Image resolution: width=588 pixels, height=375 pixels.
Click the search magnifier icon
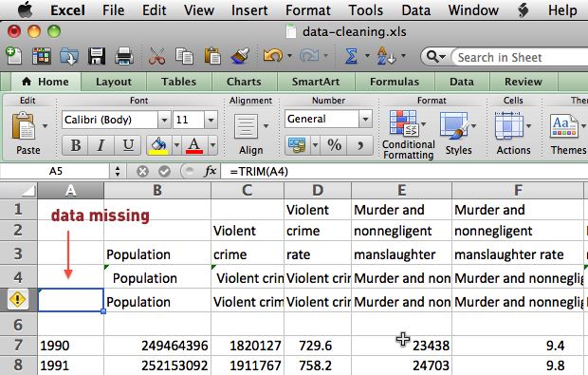tap(432, 57)
